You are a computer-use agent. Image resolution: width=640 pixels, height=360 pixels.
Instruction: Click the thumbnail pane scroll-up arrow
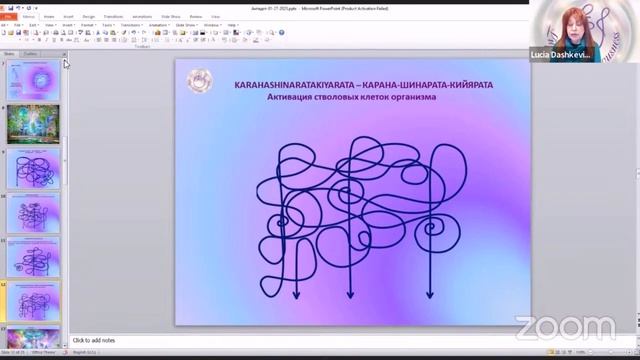(65, 61)
